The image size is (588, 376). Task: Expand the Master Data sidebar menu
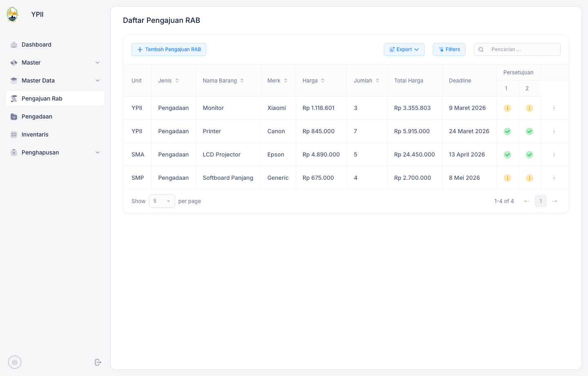[55, 81]
